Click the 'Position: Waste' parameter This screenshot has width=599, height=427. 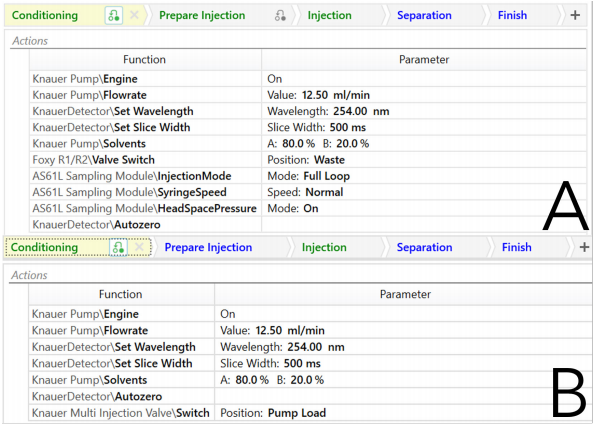306,160
